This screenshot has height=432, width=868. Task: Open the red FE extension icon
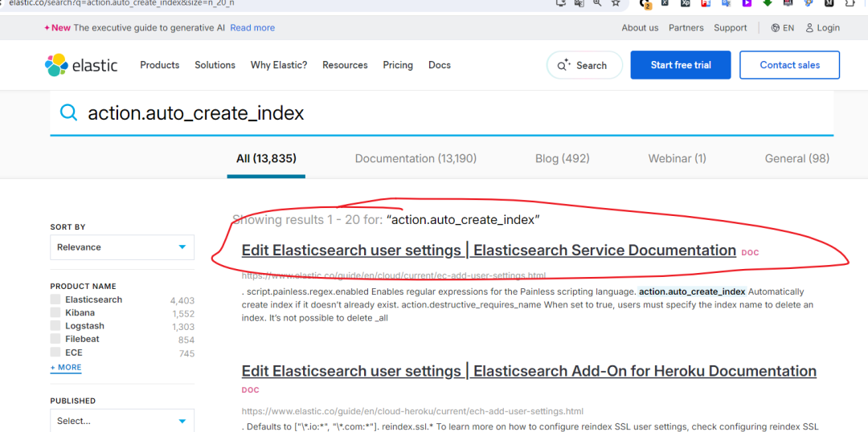(x=706, y=2)
